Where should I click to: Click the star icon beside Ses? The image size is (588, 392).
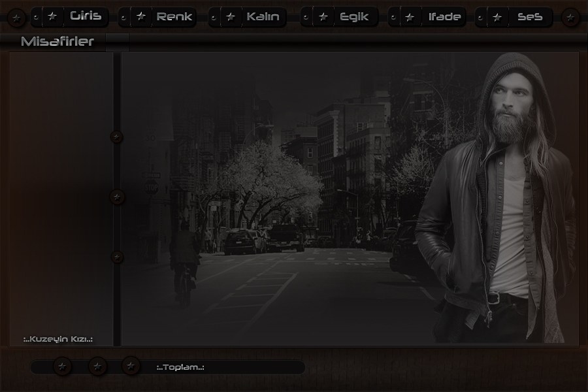498,17
